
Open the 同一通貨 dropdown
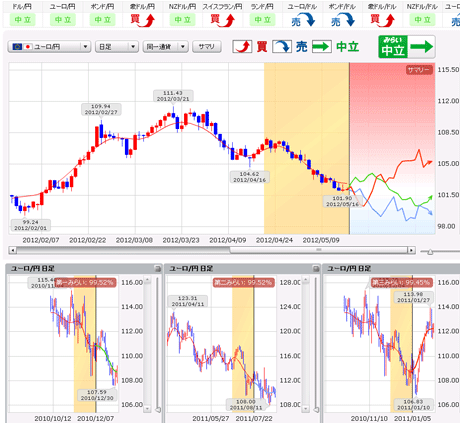click(x=166, y=47)
